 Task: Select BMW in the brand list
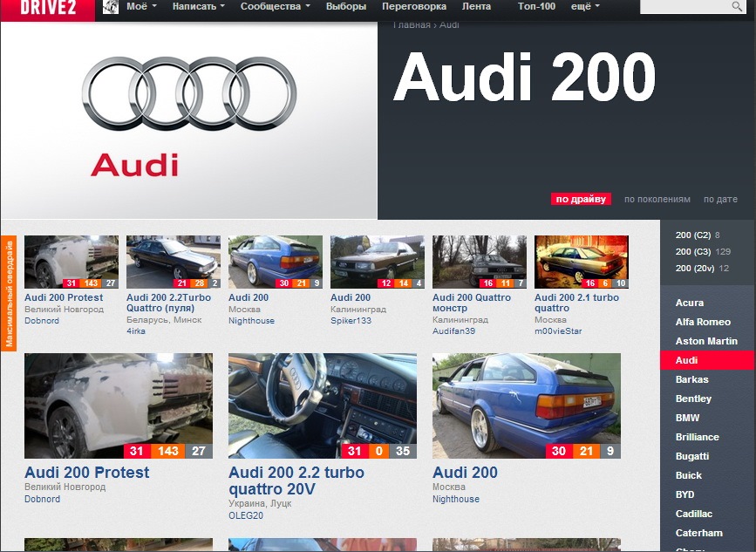click(x=687, y=418)
